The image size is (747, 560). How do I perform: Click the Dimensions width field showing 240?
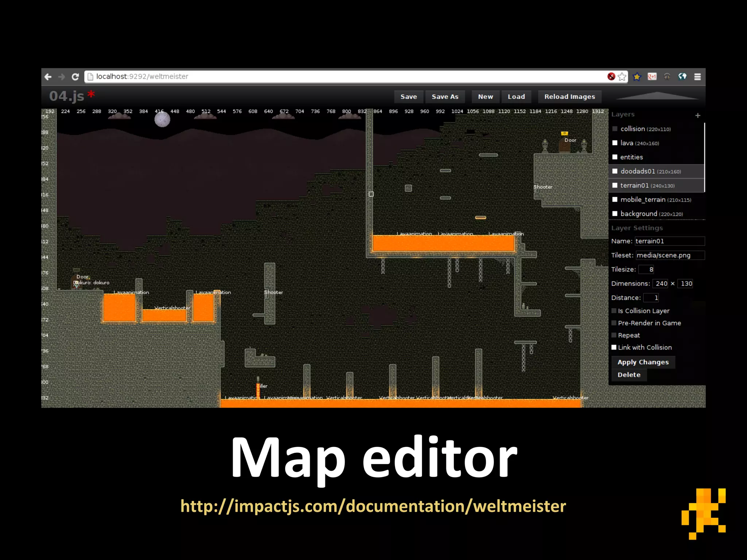[x=660, y=284]
